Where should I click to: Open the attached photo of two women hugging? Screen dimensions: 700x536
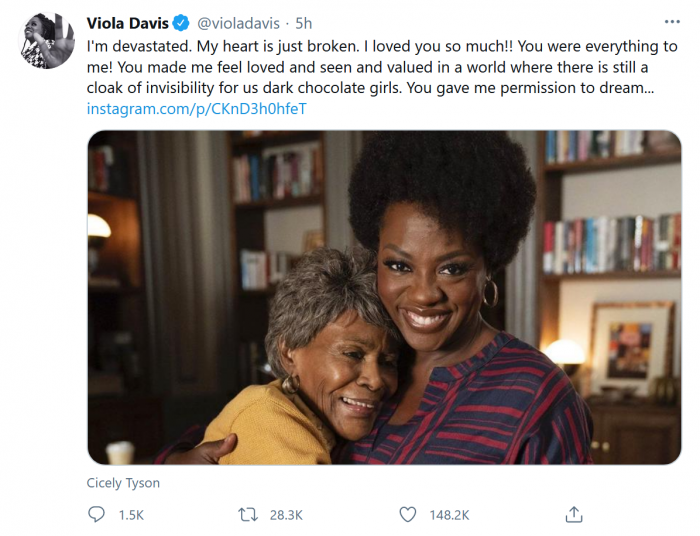coord(384,297)
